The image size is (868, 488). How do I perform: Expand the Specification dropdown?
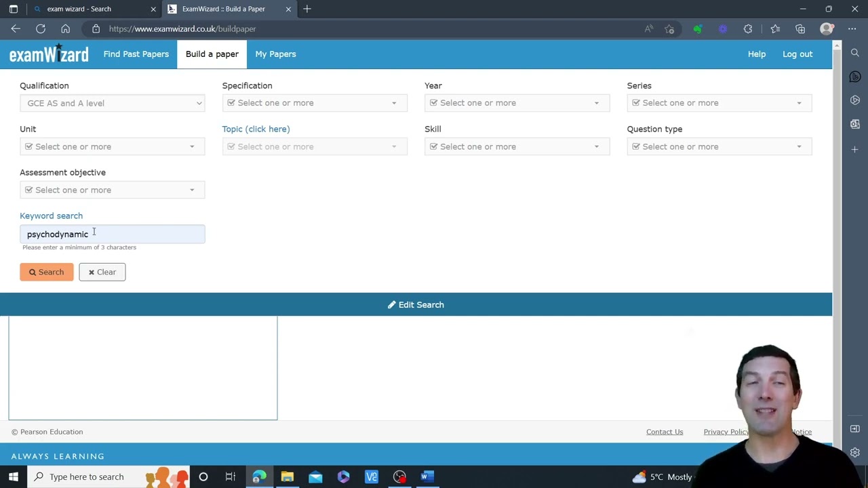tap(315, 103)
